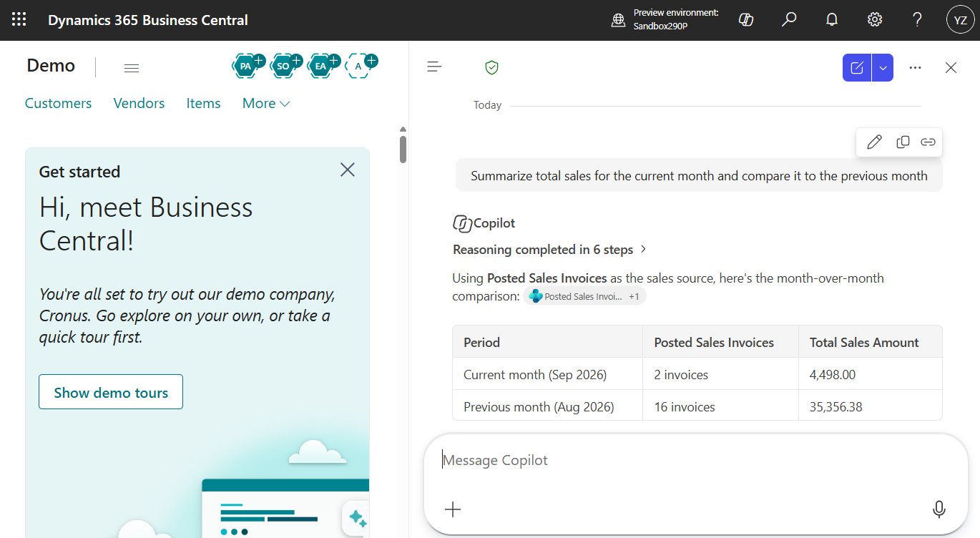Click the Copilot logo above response

click(462, 223)
